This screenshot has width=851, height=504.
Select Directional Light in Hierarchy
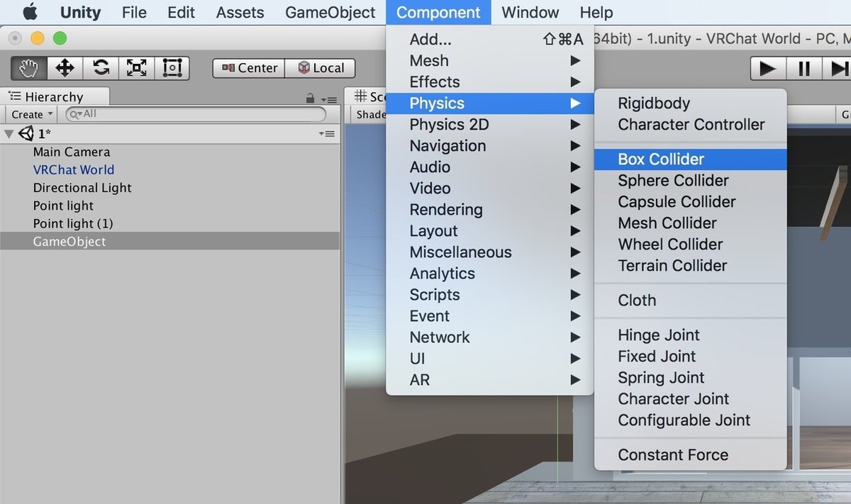pos(82,188)
